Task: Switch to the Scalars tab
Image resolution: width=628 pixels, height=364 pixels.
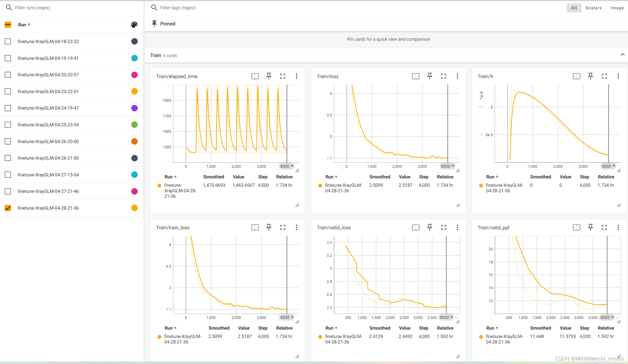Action: (593, 8)
